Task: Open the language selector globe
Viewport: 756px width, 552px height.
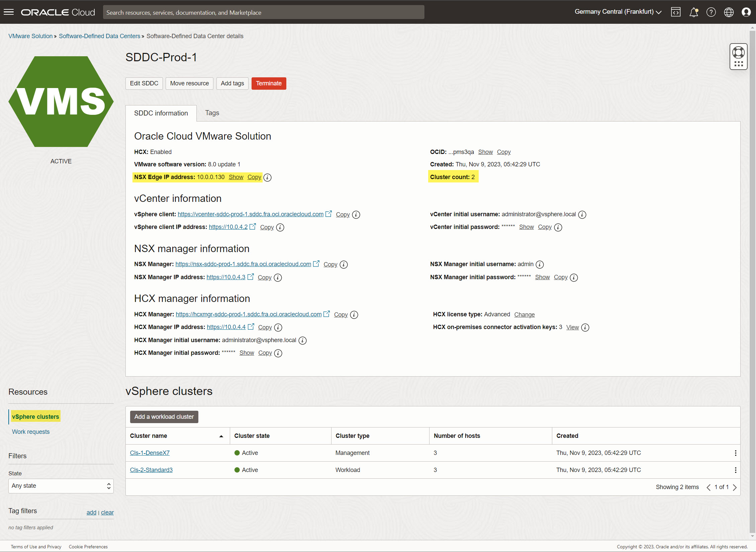Action: [729, 12]
